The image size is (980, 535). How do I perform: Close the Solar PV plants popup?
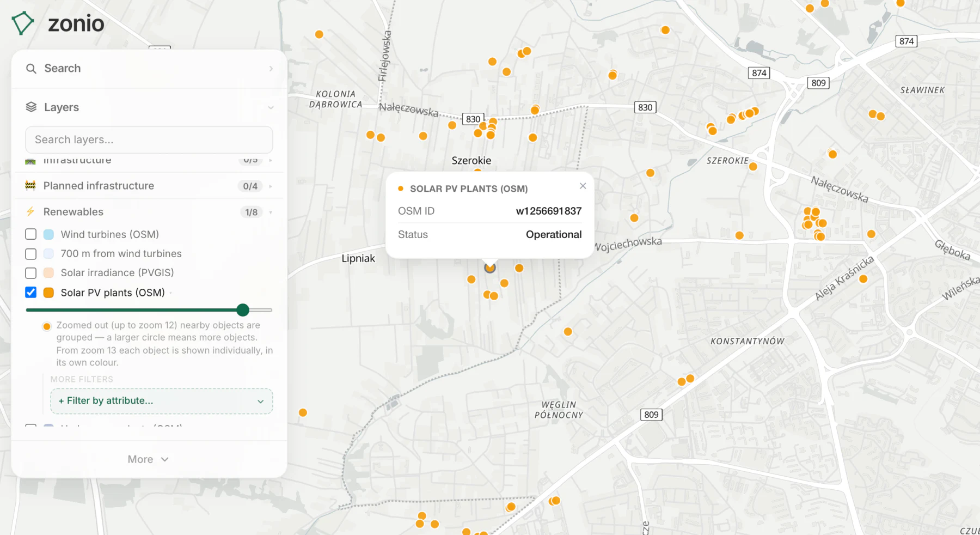click(583, 186)
